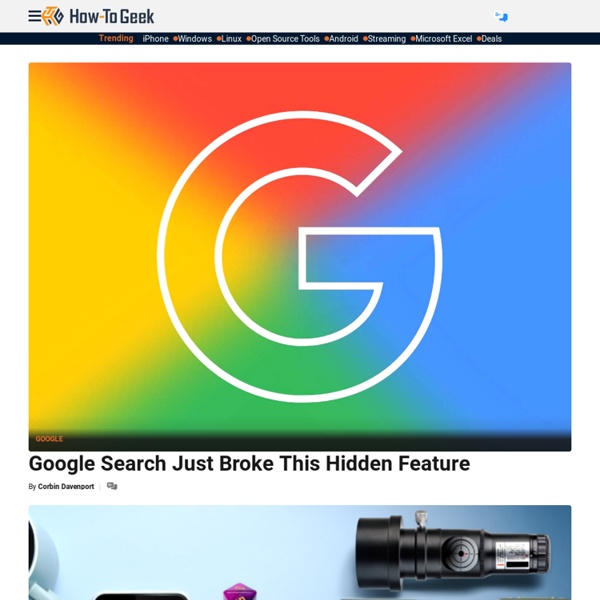The height and width of the screenshot is (600, 600).
Task: Open the Streaming trending topic
Action: point(386,39)
